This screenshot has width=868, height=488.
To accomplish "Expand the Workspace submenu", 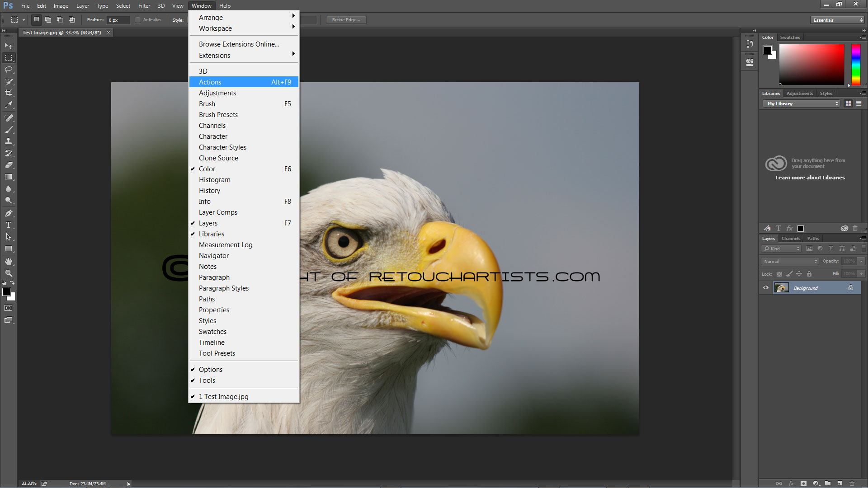I will point(244,28).
